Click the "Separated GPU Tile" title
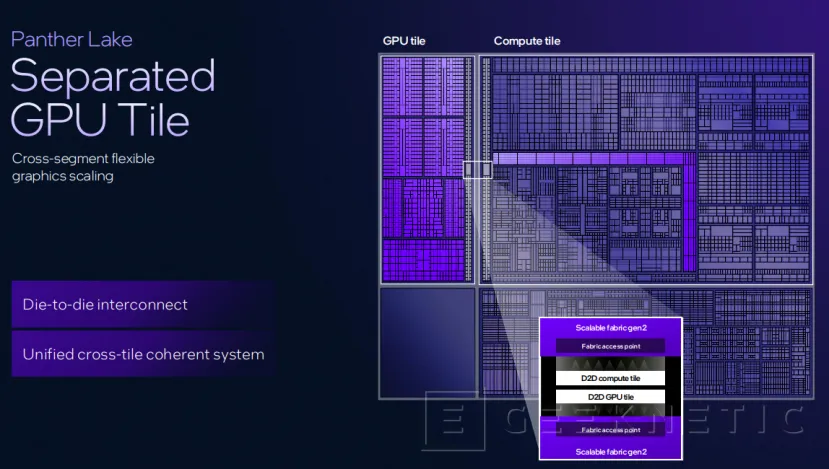Image resolution: width=829 pixels, height=469 pixels. pyautogui.click(x=113, y=97)
